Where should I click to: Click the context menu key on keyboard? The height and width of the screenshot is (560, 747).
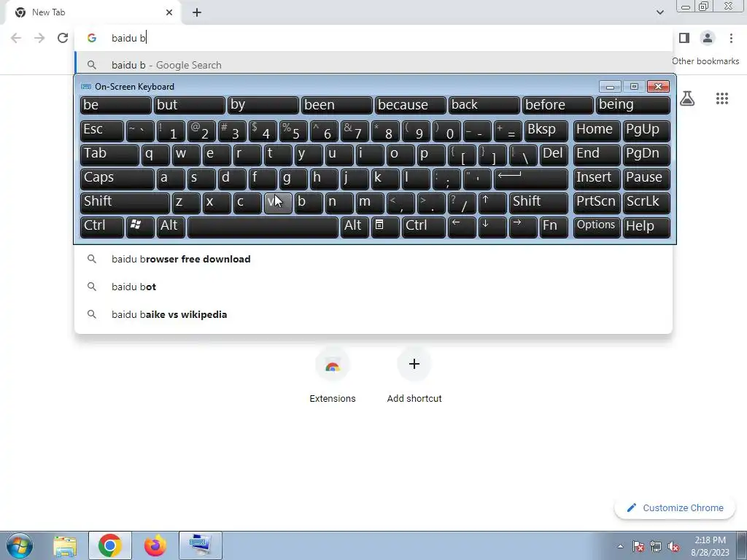[x=385, y=227]
